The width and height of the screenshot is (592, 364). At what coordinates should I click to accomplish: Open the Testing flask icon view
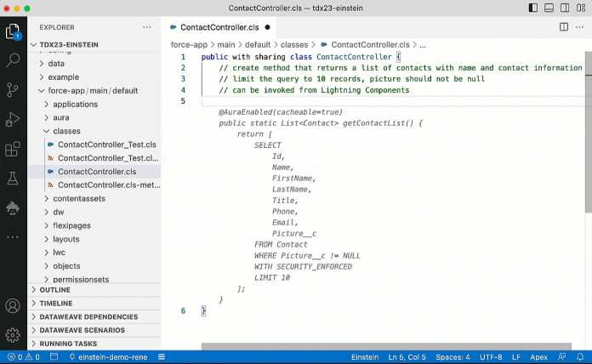pyautogui.click(x=13, y=178)
